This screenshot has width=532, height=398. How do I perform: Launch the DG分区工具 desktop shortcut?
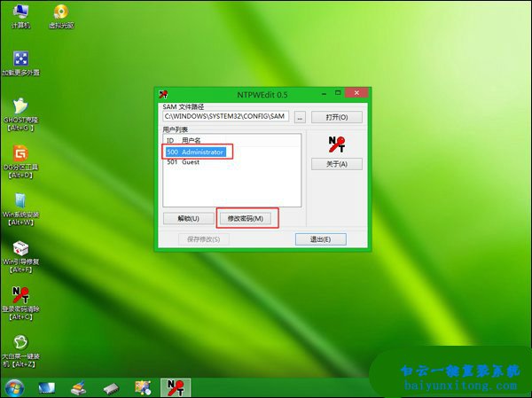click(x=20, y=162)
